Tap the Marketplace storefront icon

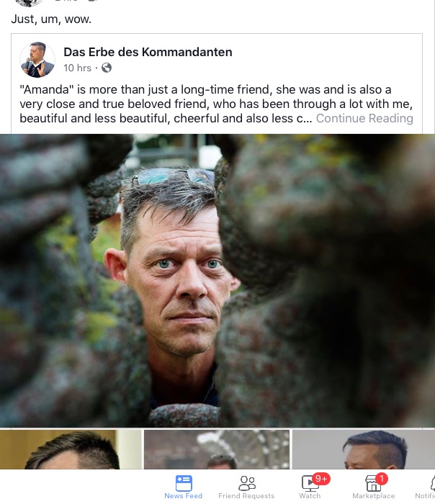(x=373, y=483)
